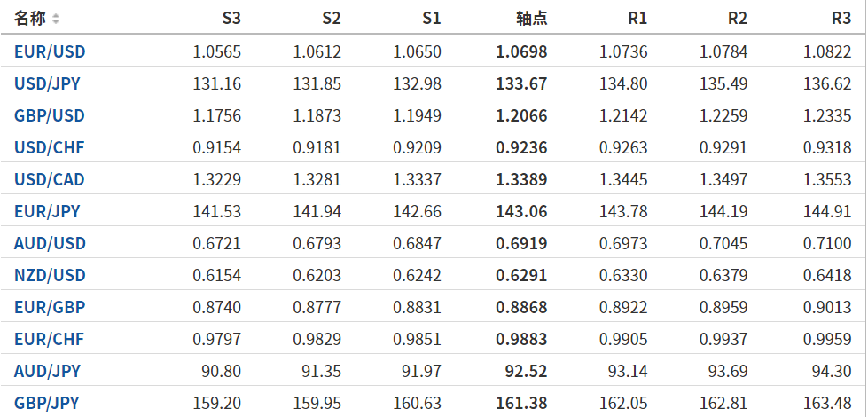Screen dimensions: 868x417
Task: Open the USD/JPY pair link
Action: coord(49,84)
